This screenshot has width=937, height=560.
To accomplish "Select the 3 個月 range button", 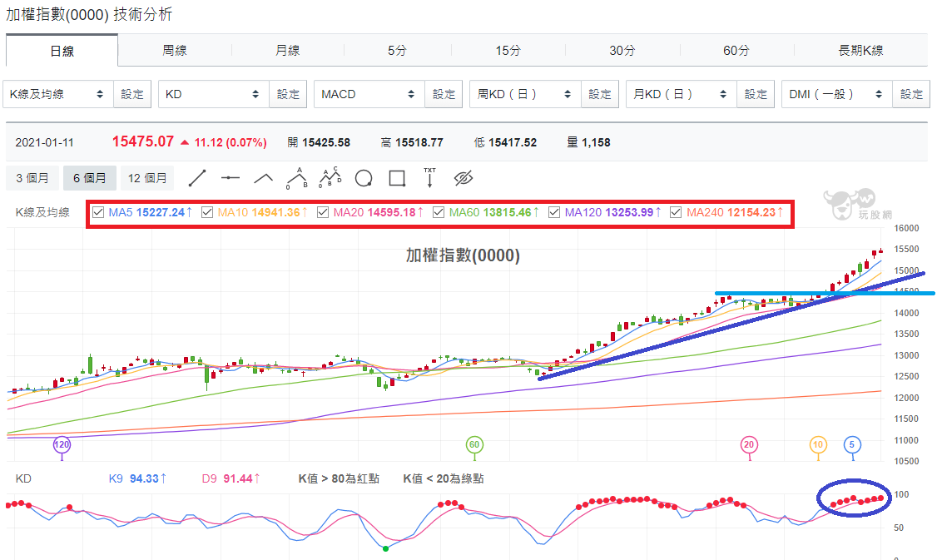I will click(x=32, y=178).
